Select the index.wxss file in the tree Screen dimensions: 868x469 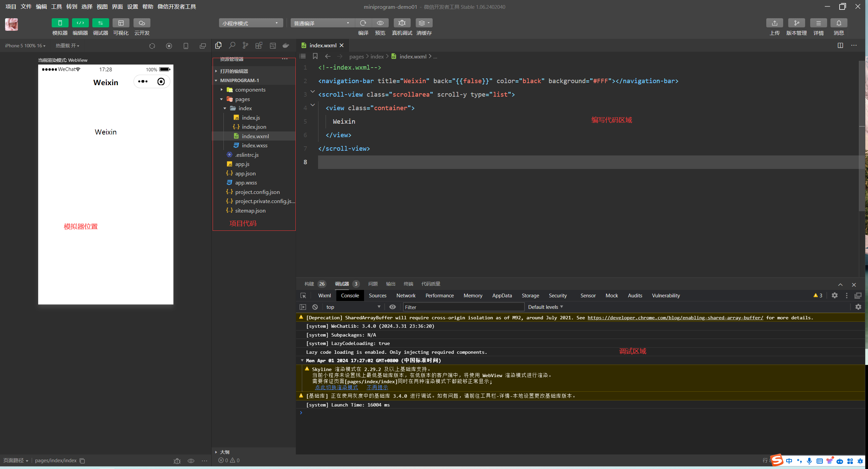tap(255, 145)
